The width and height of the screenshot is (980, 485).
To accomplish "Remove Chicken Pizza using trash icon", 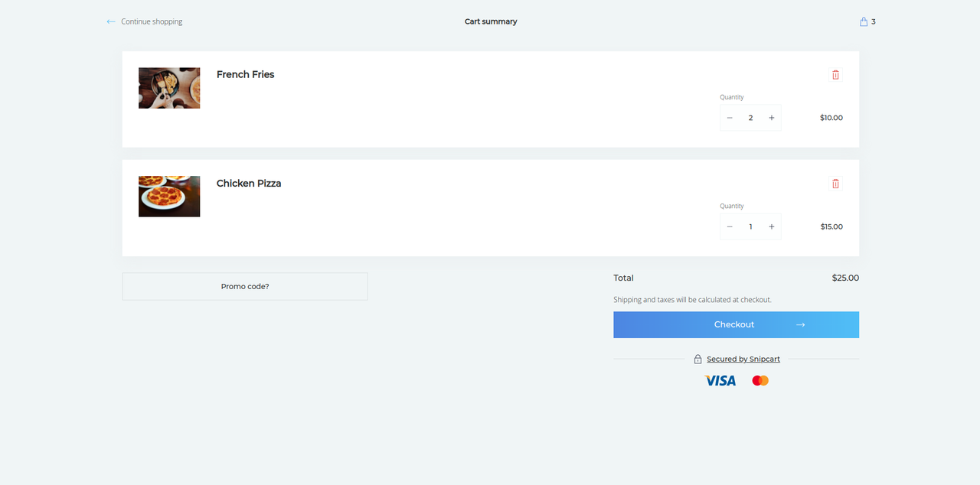I will point(835,184).
